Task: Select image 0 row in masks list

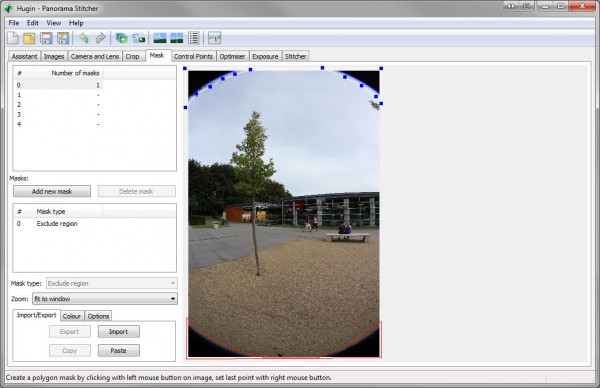Action: pos(95,85)
